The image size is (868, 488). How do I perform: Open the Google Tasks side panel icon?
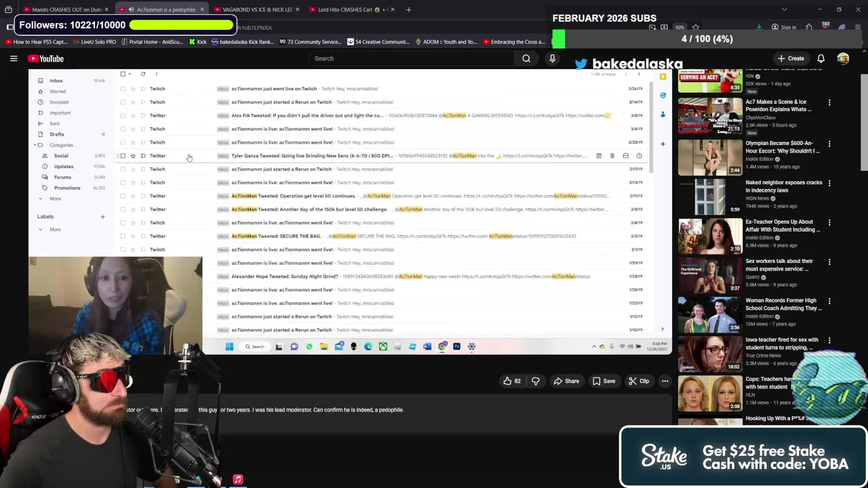click(663, 96)
